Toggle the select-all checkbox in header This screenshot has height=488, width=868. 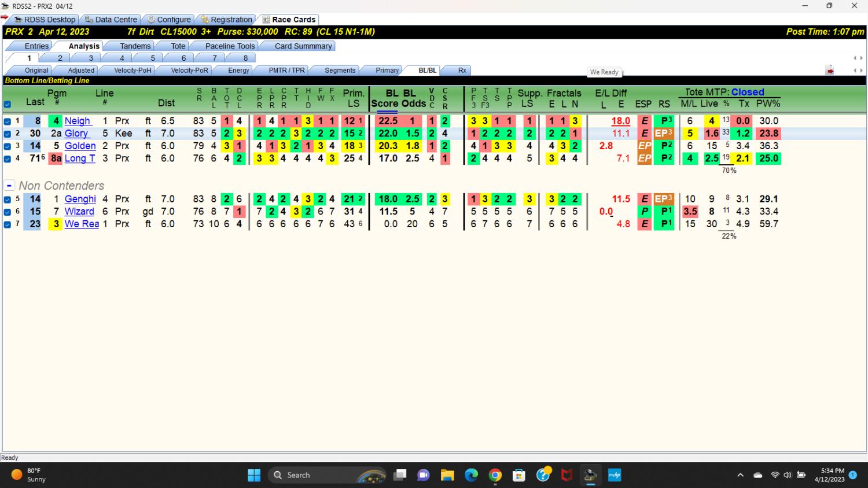(x=8, y=105)
